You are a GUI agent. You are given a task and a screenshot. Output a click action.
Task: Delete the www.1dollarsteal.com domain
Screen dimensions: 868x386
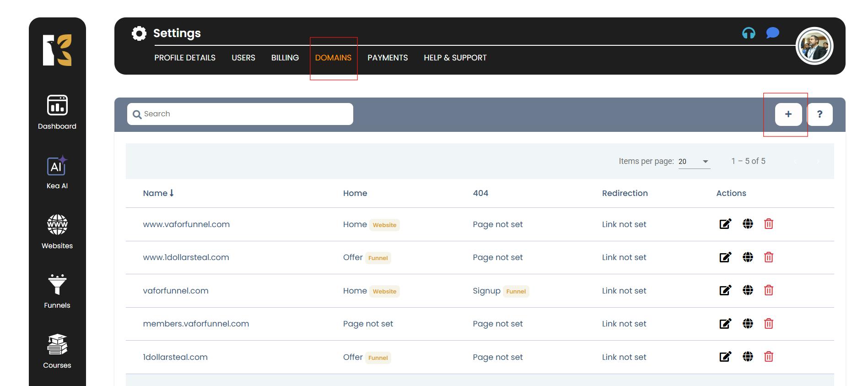point(768,257)
